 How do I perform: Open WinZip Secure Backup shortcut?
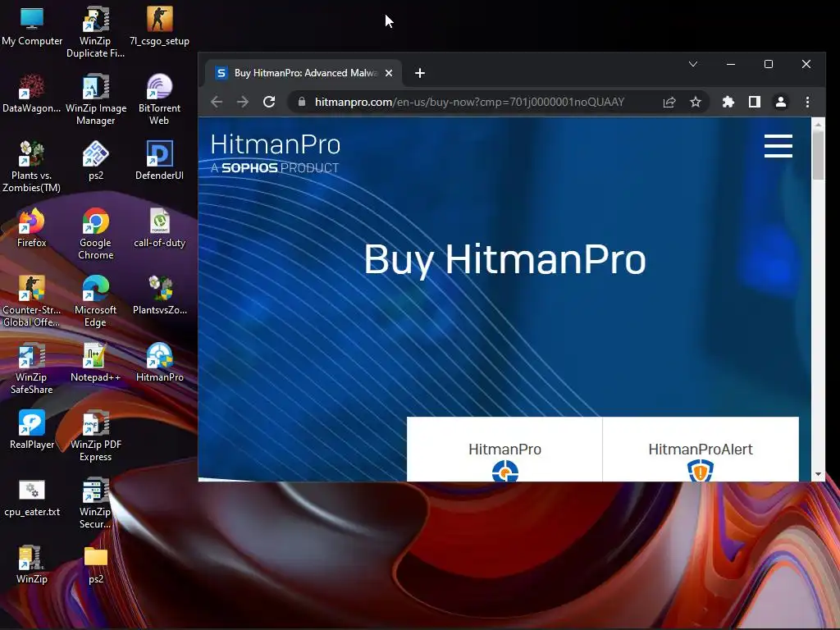[95, 503]
